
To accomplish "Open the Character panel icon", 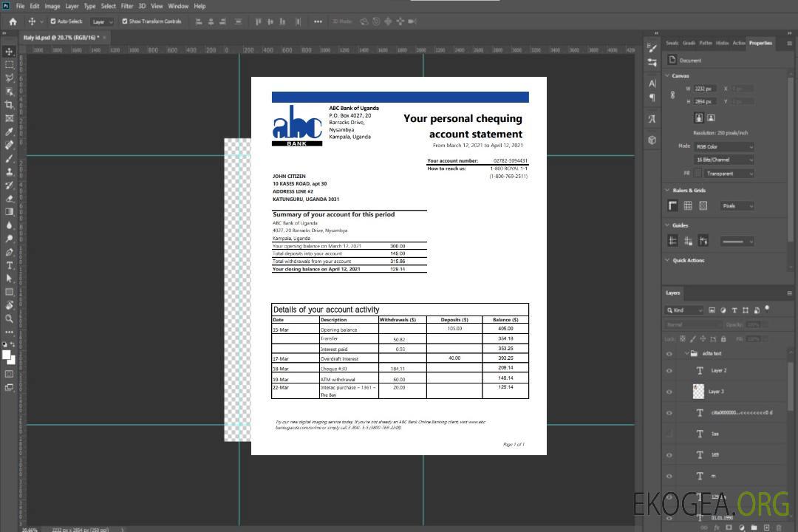I will 652,83.
